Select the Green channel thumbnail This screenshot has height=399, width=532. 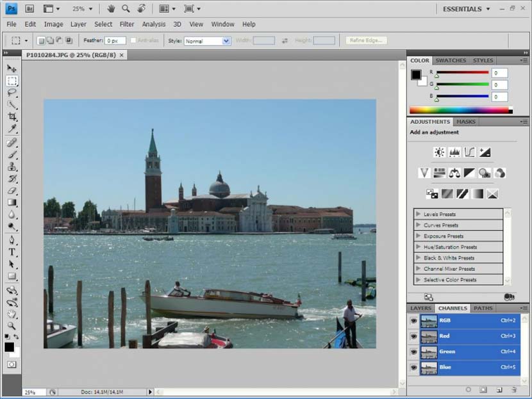pos(428,352)
